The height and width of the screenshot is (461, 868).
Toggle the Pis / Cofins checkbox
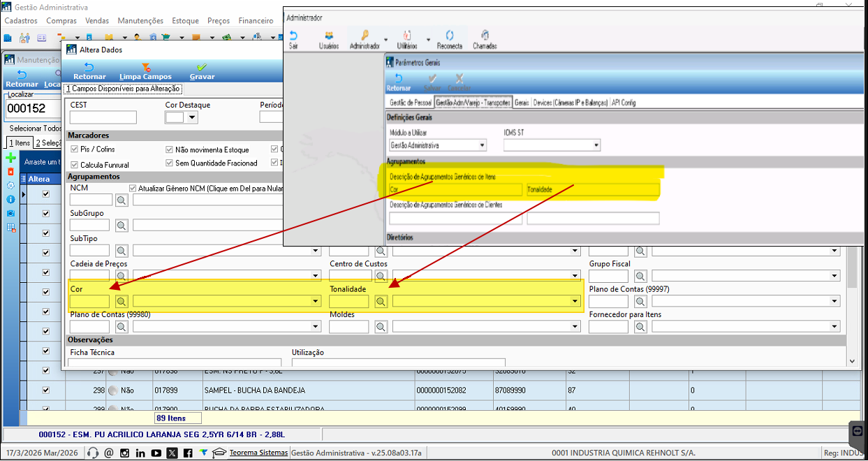click(x=75, y=149)
